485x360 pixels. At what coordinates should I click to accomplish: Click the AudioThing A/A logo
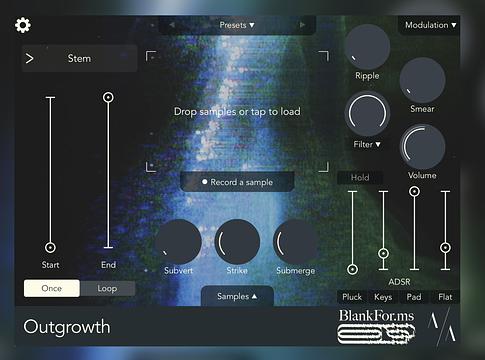pos(442,326)
